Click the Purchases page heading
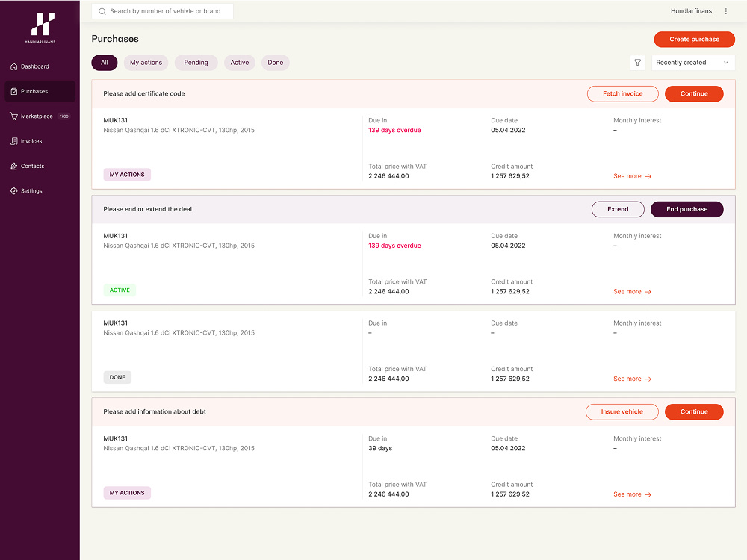747x560 pixels. [115, 39]
